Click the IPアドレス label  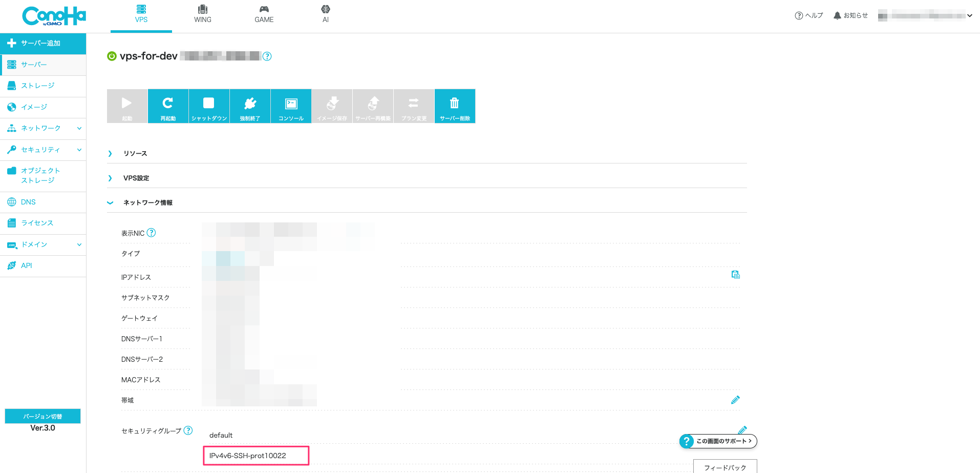136,277
